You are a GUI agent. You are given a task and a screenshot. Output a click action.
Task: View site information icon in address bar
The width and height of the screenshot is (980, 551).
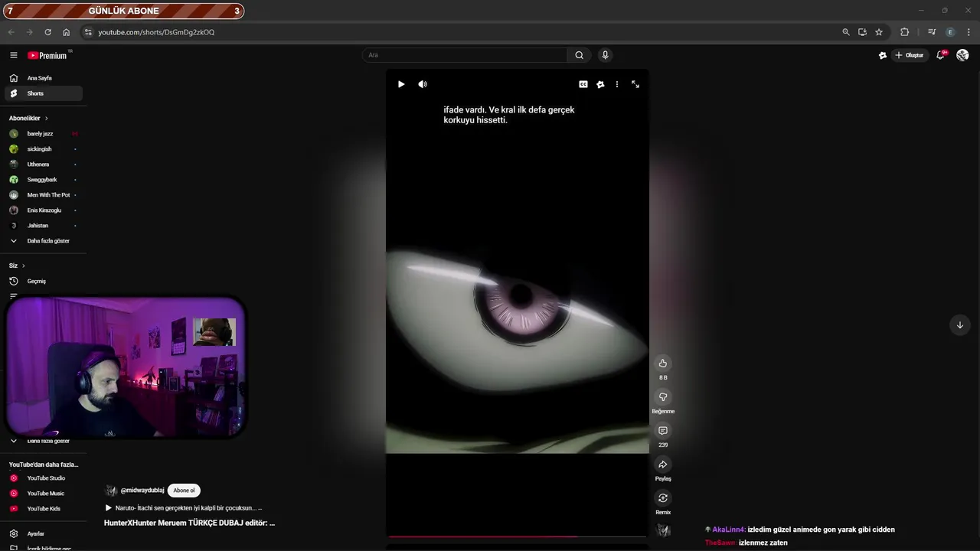tap(88, 32)
